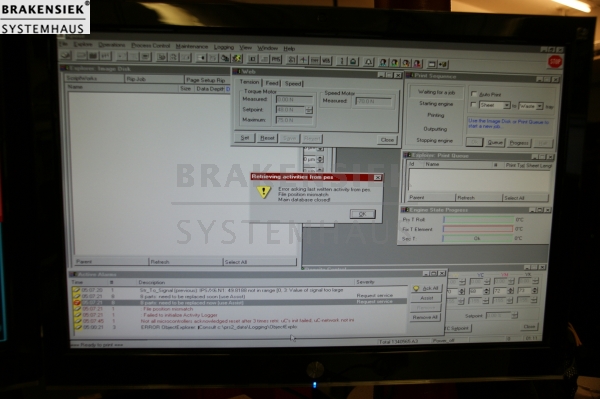
Task: Click the red STOP icon
Action: coord(555,62)
